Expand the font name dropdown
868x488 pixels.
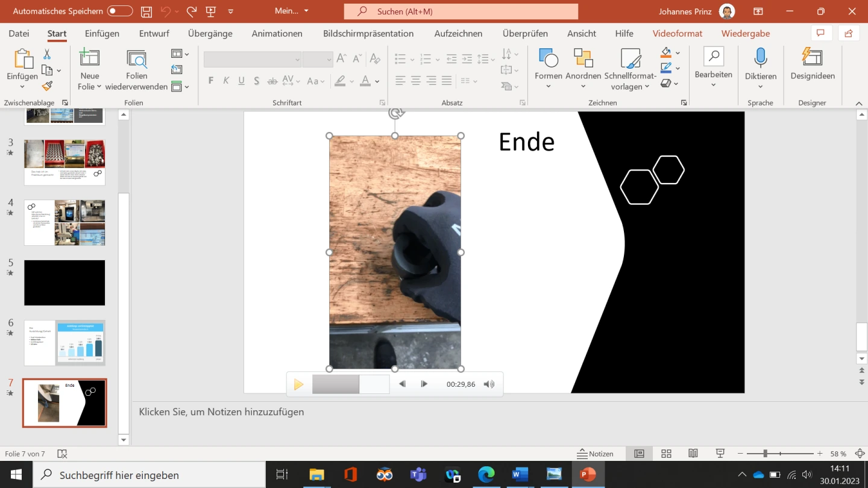point(297,59)
